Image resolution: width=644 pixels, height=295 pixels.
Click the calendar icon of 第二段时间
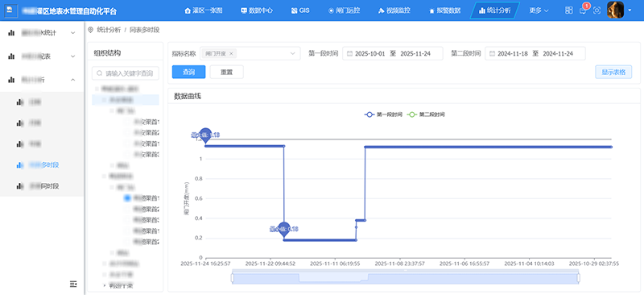point(492,53)
